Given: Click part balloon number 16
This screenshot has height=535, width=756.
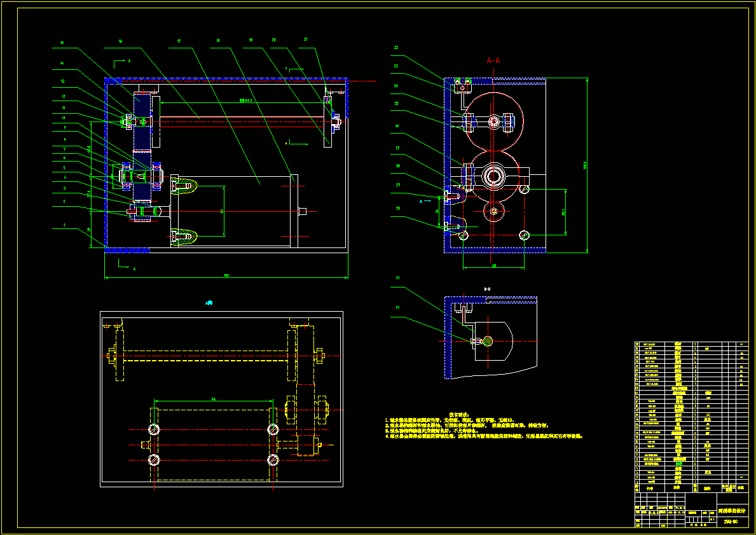Looking at the screenshot, I should (121, 41).
